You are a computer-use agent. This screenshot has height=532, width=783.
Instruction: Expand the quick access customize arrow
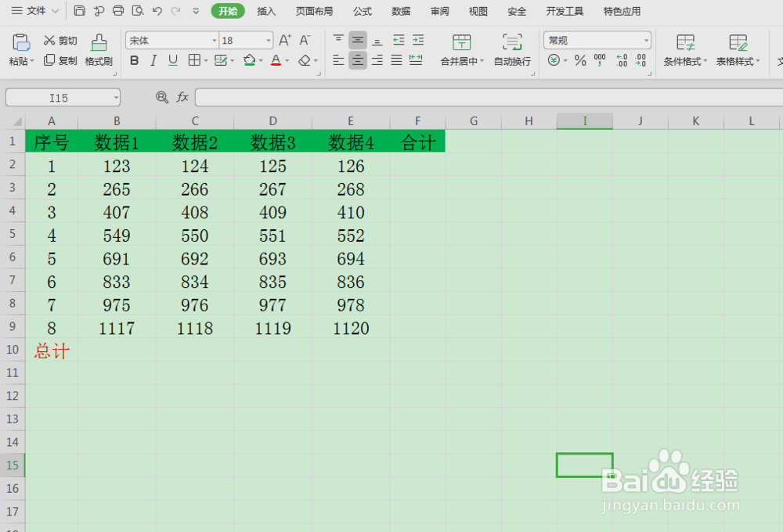pyautogui.click(x=196, y=11)
